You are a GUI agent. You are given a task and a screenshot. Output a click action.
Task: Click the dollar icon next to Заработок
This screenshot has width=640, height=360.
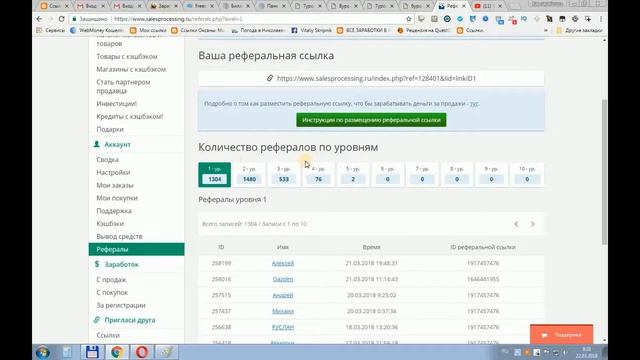point(97,264)
